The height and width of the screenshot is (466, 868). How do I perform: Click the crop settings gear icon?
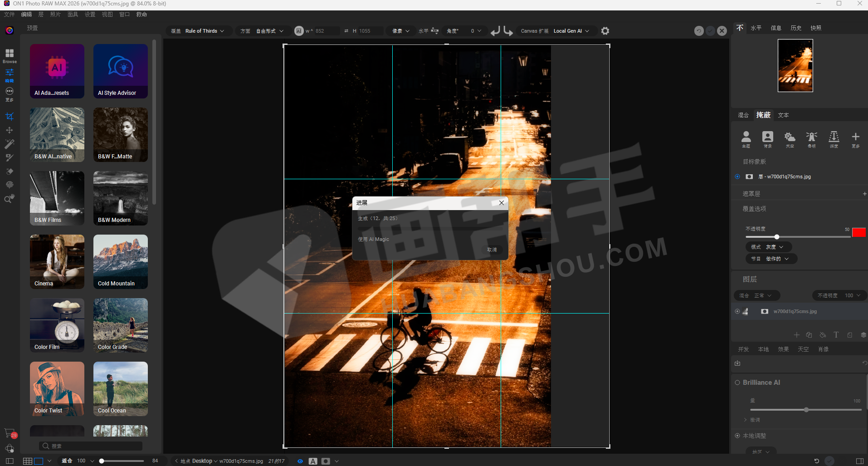pyautogui.click(x=605, y=31)
